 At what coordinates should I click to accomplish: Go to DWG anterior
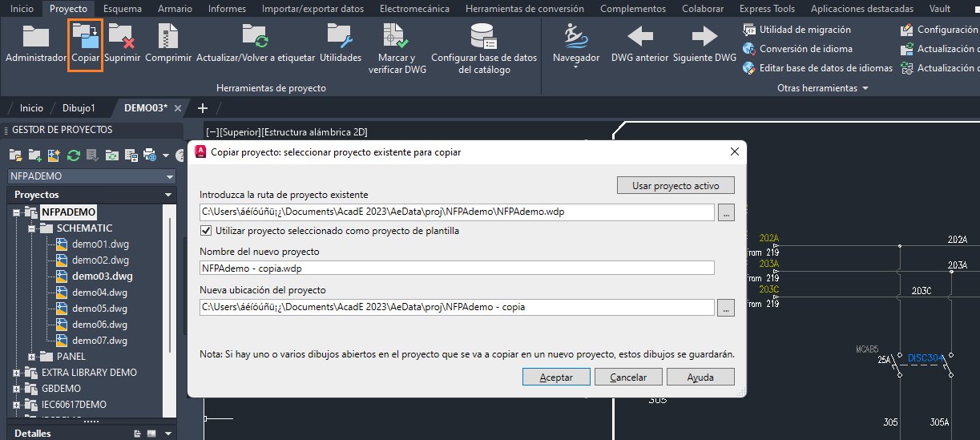coord(639,44)
